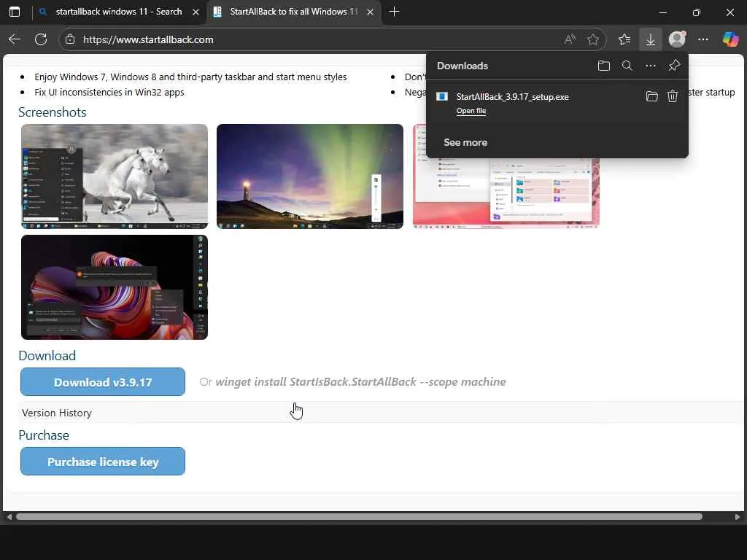Screen dimensions: 747x560
Task: Click the address bar URL
Action: [148, 39]
